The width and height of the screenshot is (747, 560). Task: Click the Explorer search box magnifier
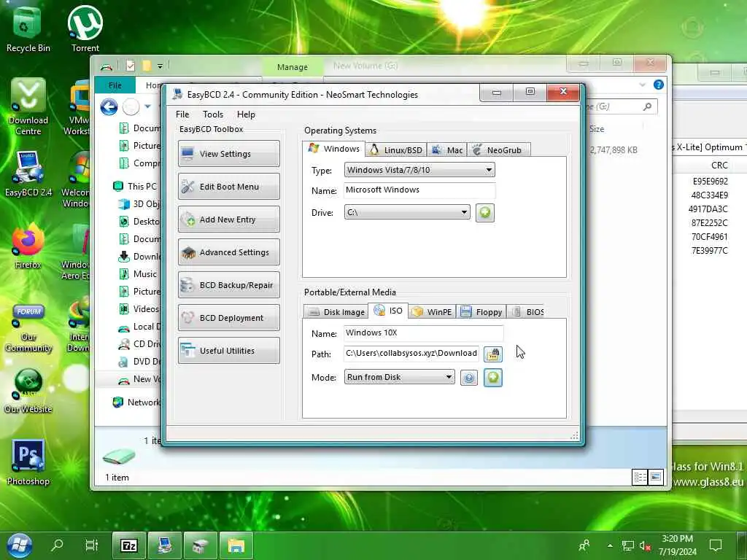(648, 106)
